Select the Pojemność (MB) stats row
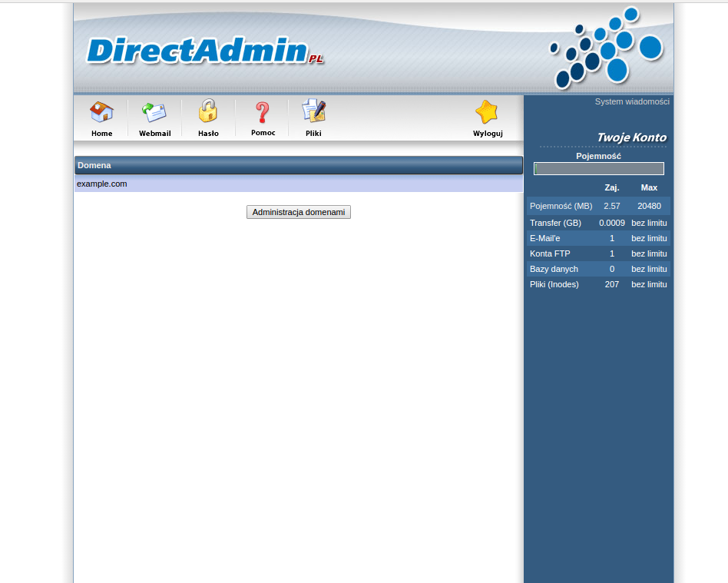Screen dimensions: 728x583 [x=598, y=206]
